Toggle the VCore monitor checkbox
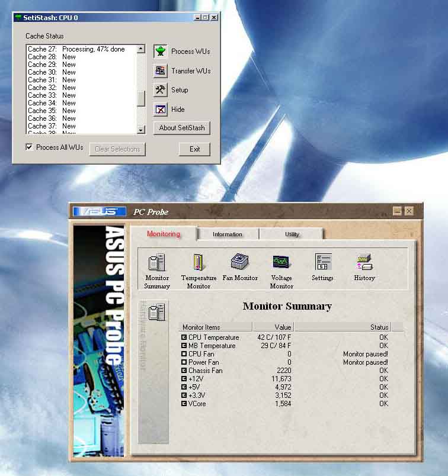 (x=184, y=404)
